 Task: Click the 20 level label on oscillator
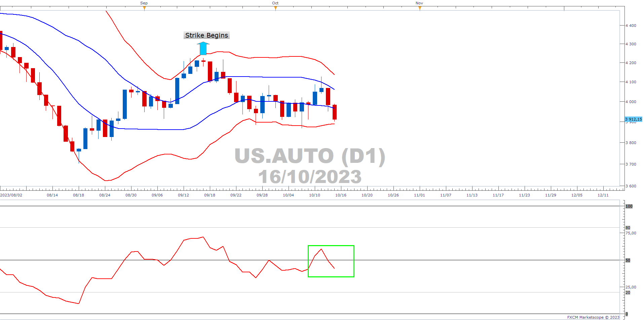click(x=628, y=292)
